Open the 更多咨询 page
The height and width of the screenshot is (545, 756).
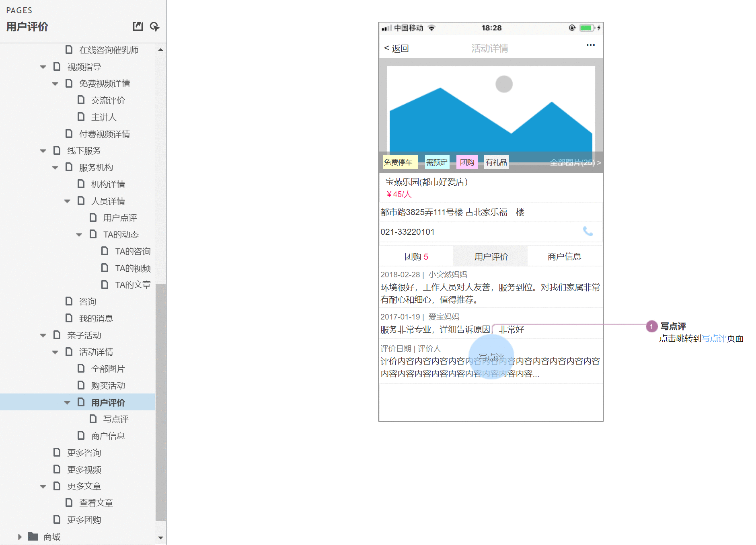[84, 453]
